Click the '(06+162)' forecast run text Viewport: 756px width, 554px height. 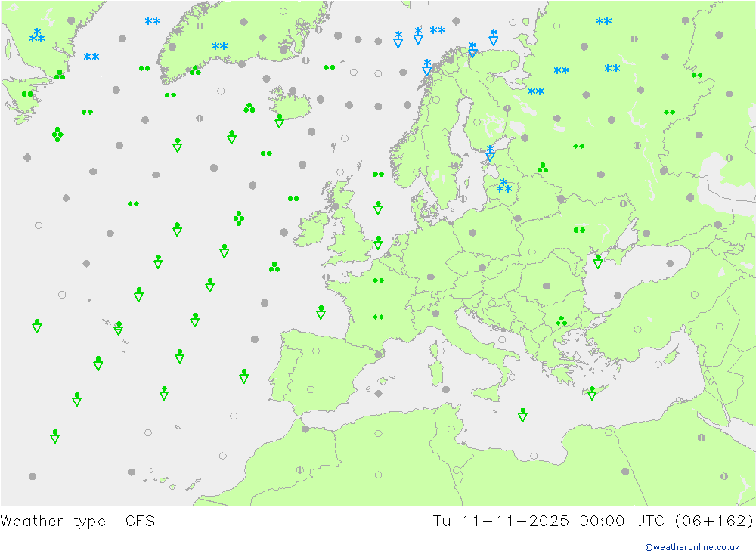point(714,522)
